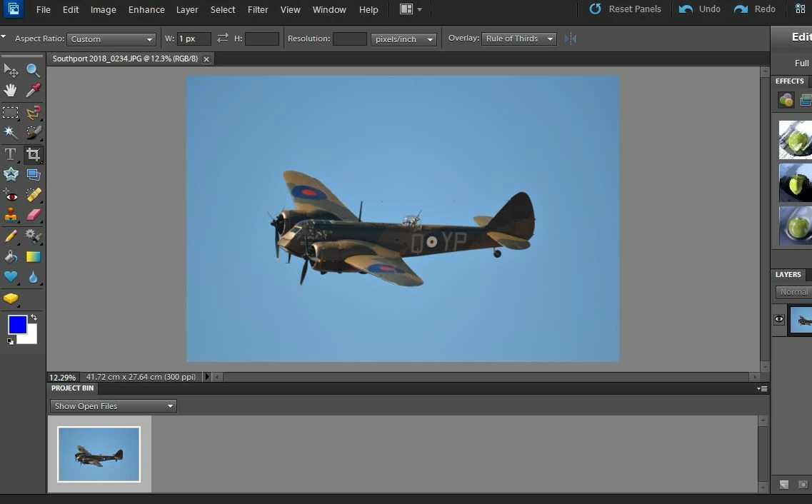This screenshot has width=812, height=504.
Task: Select the Eyedropper tool
Action: point(33,91)
